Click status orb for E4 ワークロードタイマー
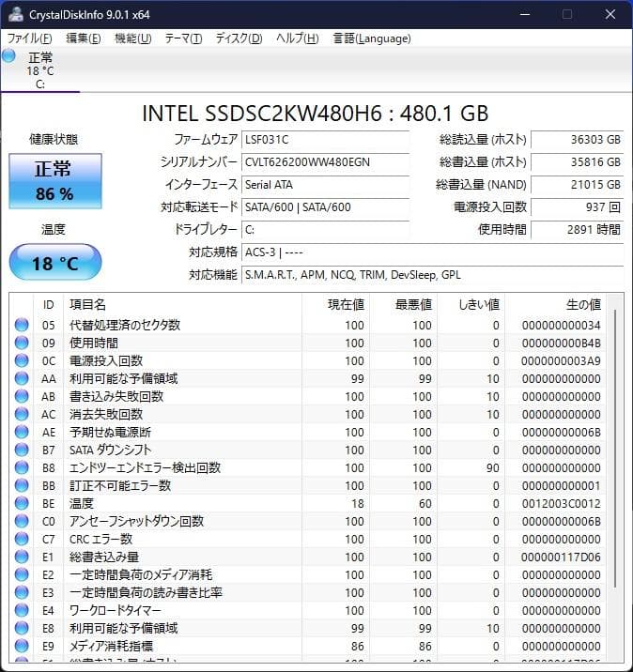Image resolution: width=633 pixels, height=672 pixels. click(22, 610)
